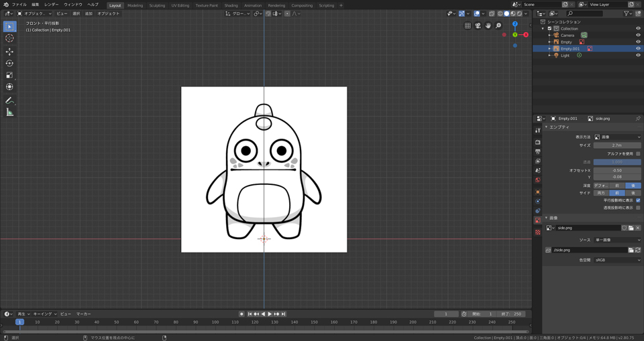Screen dimensions: 644x341
Task: Pick the Measure tool
Action: tap(9, 113)
